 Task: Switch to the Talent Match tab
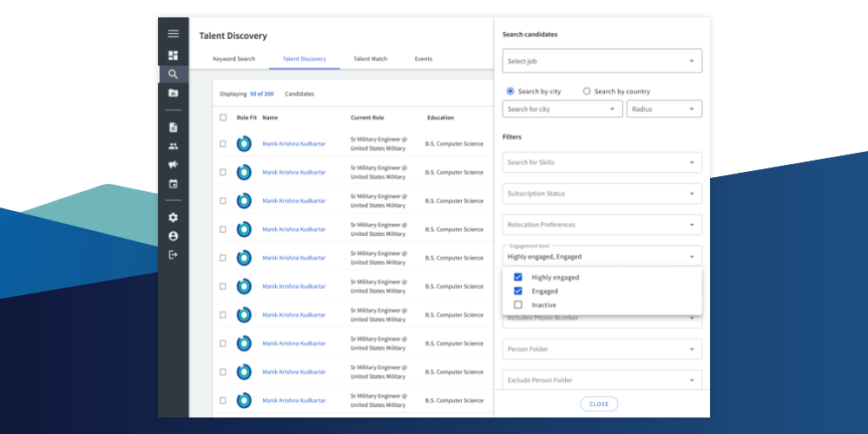(x=370, y=59)
